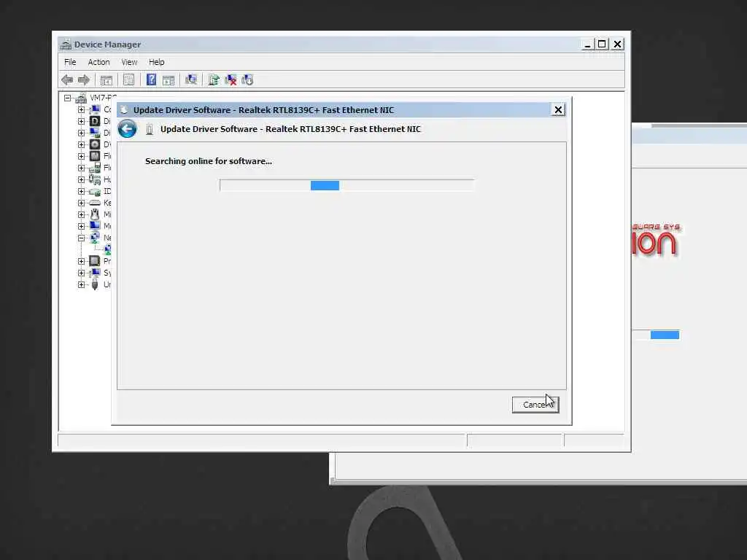
Task: Expand the DVD/CD-ROM drives plus box
Action: (82, 144)
